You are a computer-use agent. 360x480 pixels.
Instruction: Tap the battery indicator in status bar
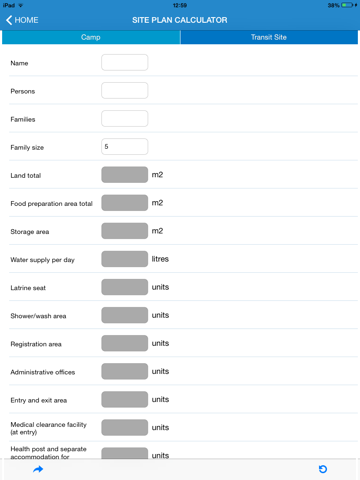[347, 5]
